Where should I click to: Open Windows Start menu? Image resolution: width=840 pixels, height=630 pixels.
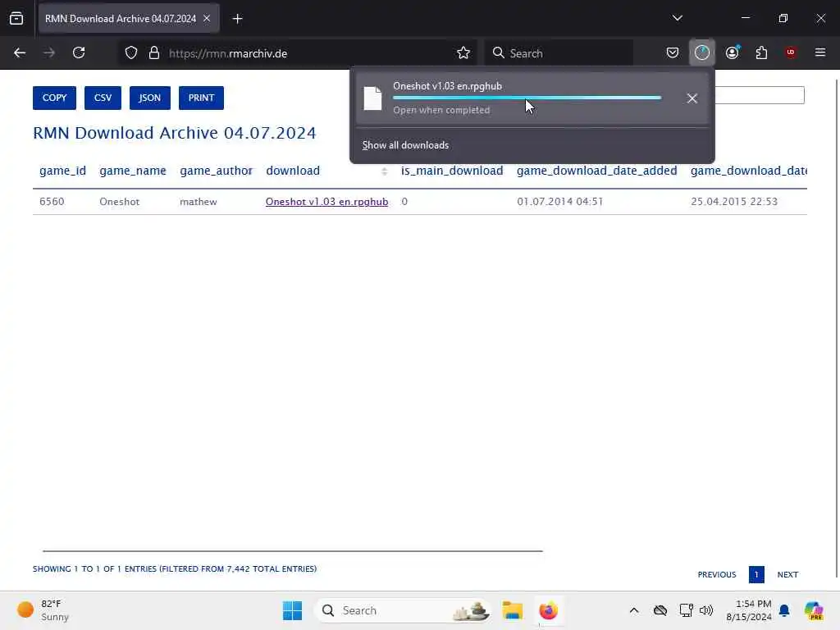pos(293,610)
